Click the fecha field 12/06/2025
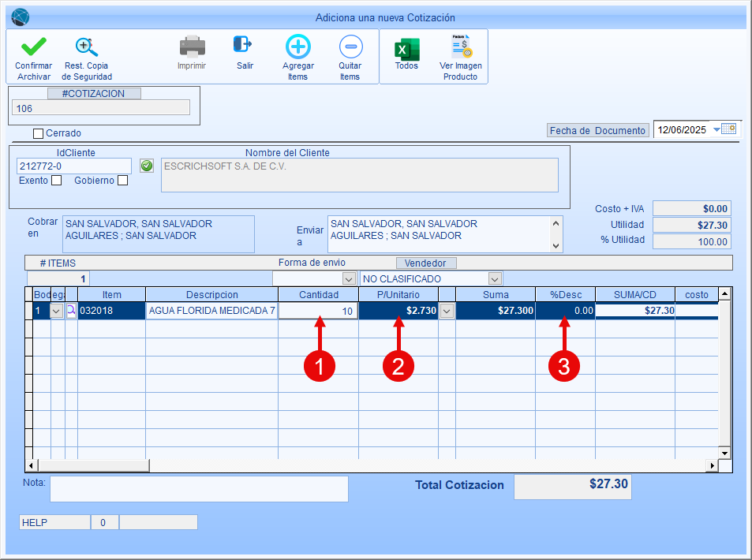The image size is (752, 560). (x=683, y=129)
